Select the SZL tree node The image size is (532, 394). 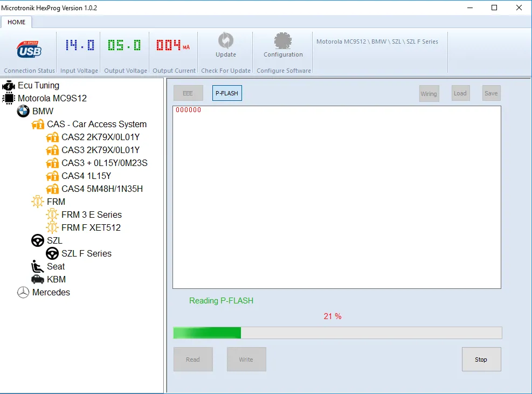click(54, 240)
